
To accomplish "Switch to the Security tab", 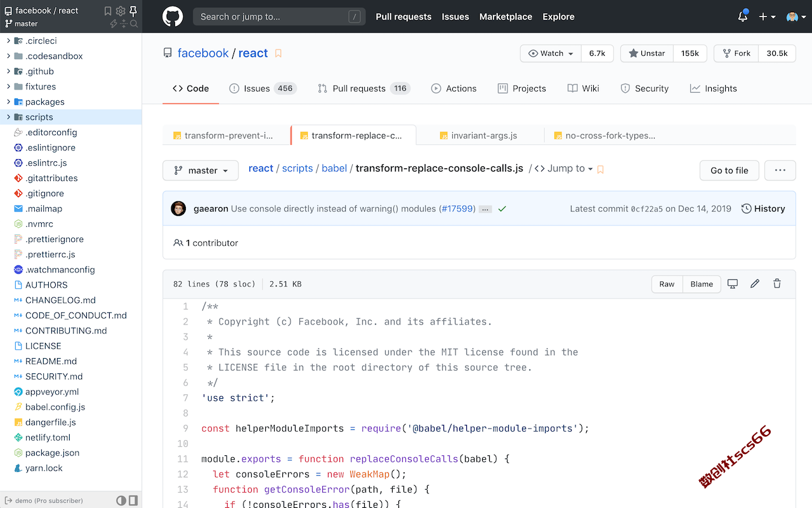I will [x=645, y=88].
